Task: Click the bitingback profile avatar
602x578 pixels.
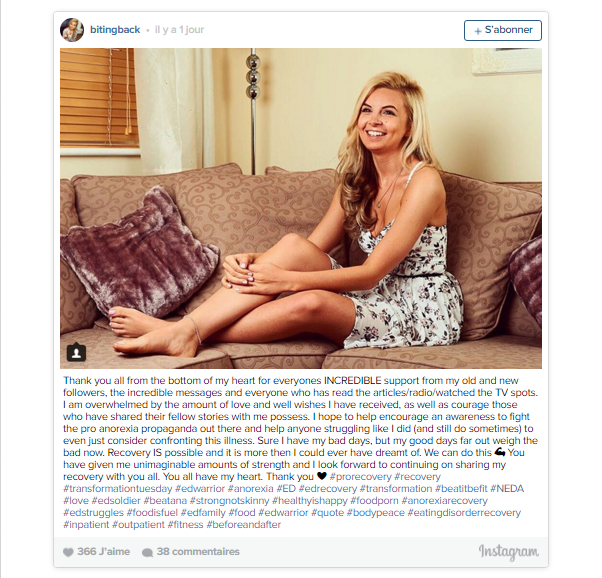Action: coord(72,30)
